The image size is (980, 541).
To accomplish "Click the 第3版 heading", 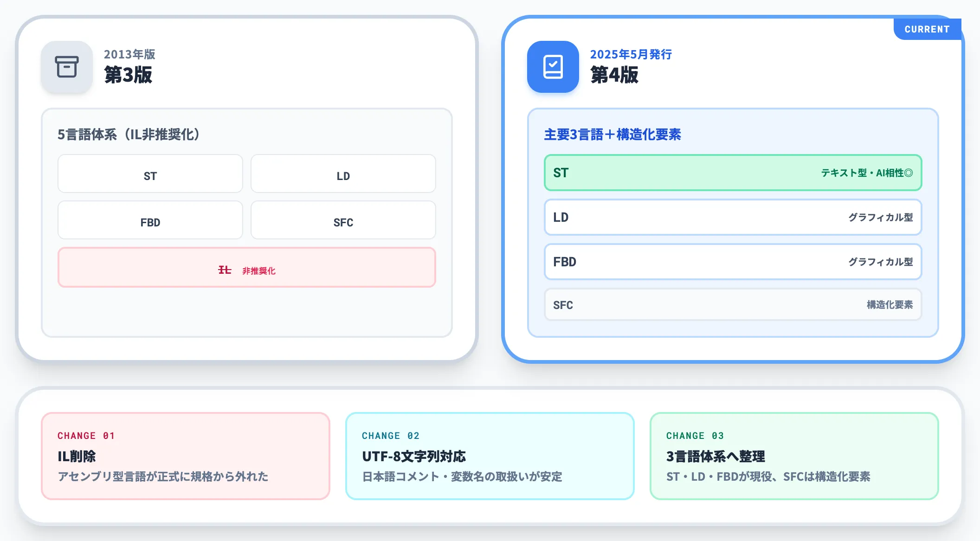I will pyautogui.click(x=128, y=75).
